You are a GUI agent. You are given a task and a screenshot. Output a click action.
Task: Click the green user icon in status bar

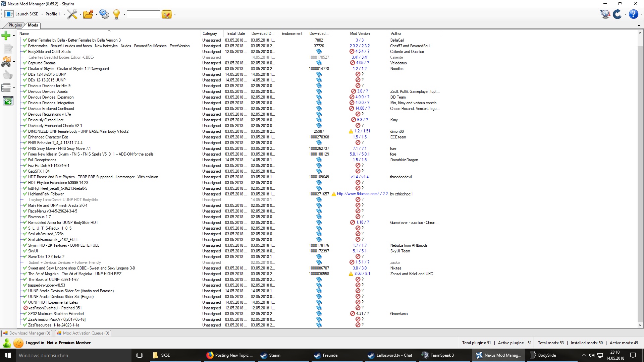pyautogui.click(x=7, y=343)
